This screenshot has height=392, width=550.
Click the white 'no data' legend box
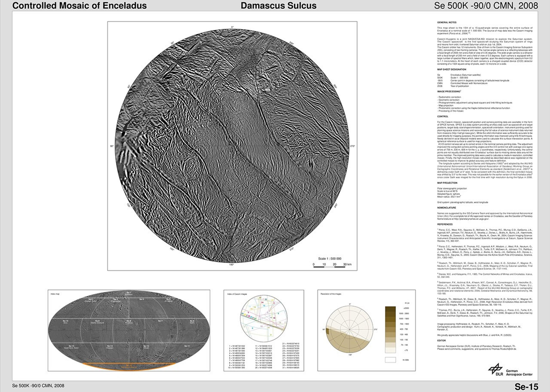tap(390, 360)
